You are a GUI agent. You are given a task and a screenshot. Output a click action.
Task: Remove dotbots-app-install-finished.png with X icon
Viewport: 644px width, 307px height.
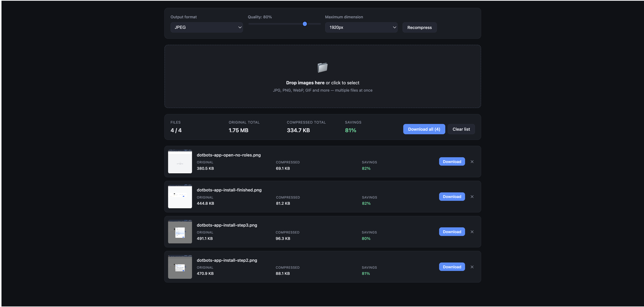click(472, 197)
